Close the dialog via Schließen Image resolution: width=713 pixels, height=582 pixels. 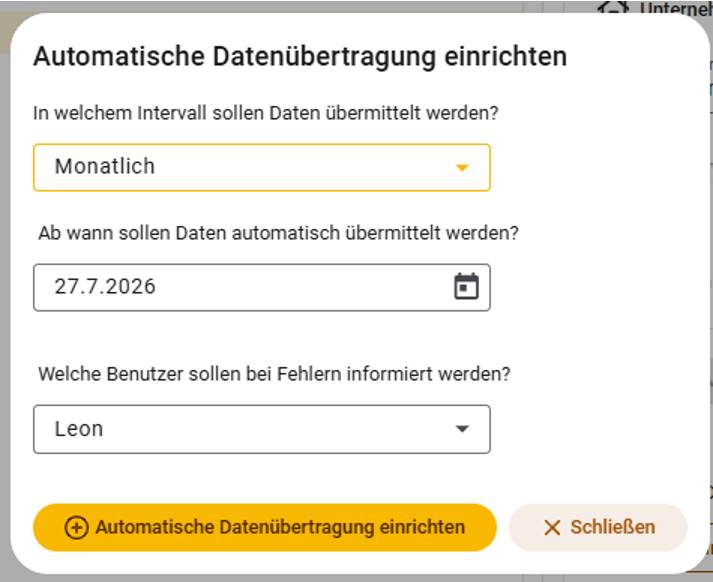click(598, 527)
